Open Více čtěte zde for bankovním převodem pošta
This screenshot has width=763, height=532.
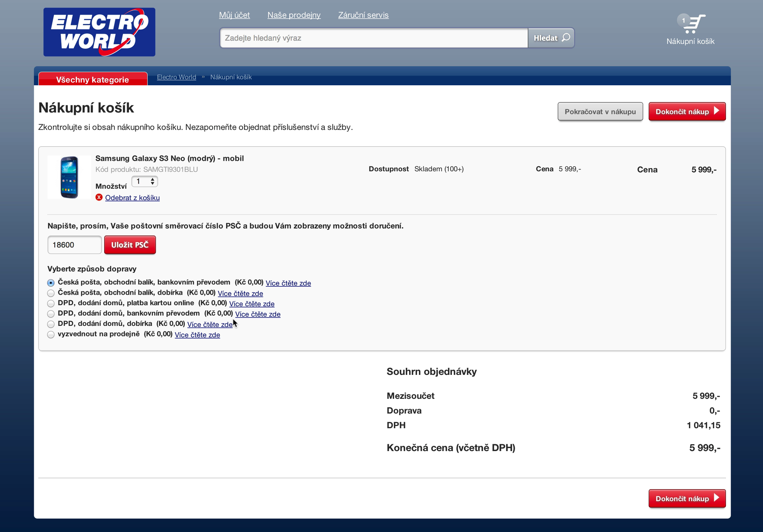[x=288, y=283]
